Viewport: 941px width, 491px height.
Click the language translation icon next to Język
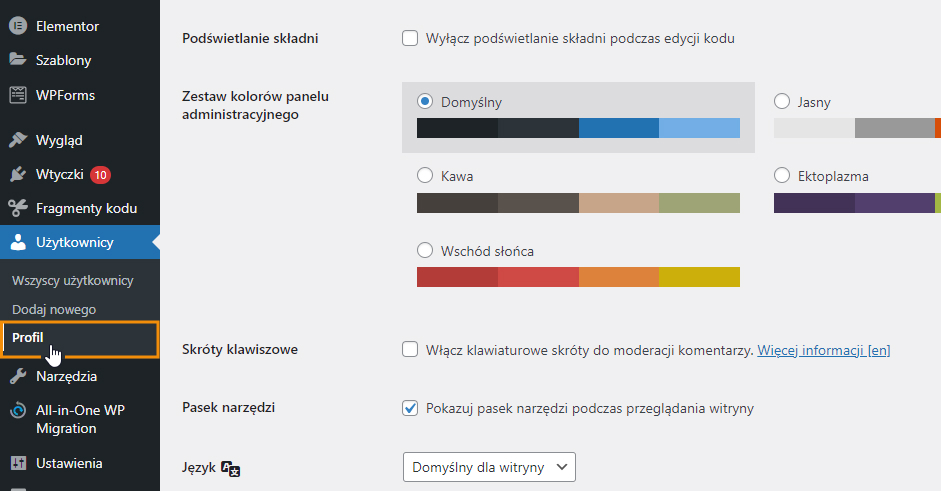point(230,469)
